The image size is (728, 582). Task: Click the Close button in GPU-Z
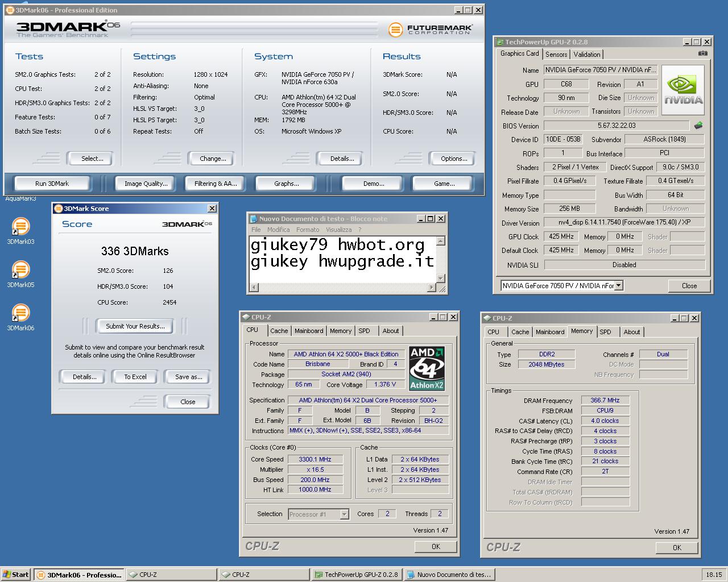click(689, 286)
